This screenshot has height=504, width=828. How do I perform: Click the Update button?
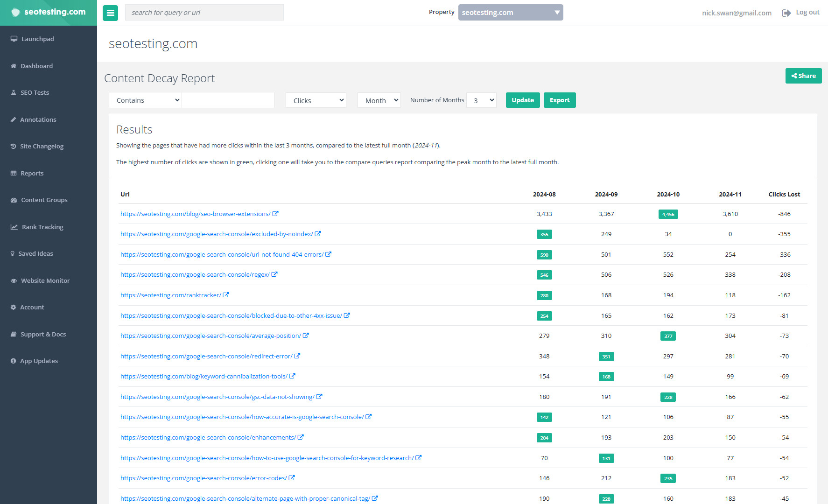coord(523,100)
